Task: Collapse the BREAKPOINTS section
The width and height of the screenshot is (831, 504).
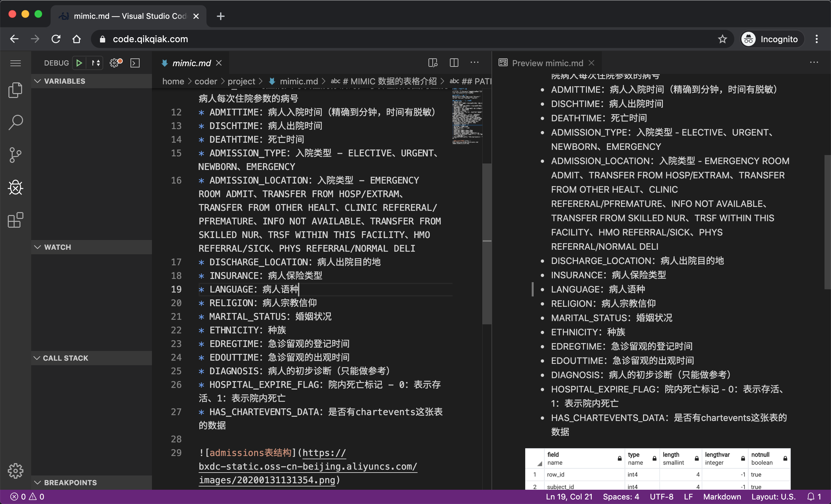Action: click(92, 483)
